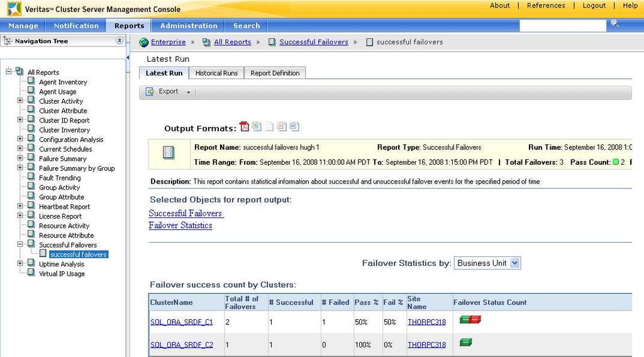This screenshot has height=357, width=644.
Task: Expand the Cluster ID Report node
Action: pyautogui.click(x=19, y=119)
